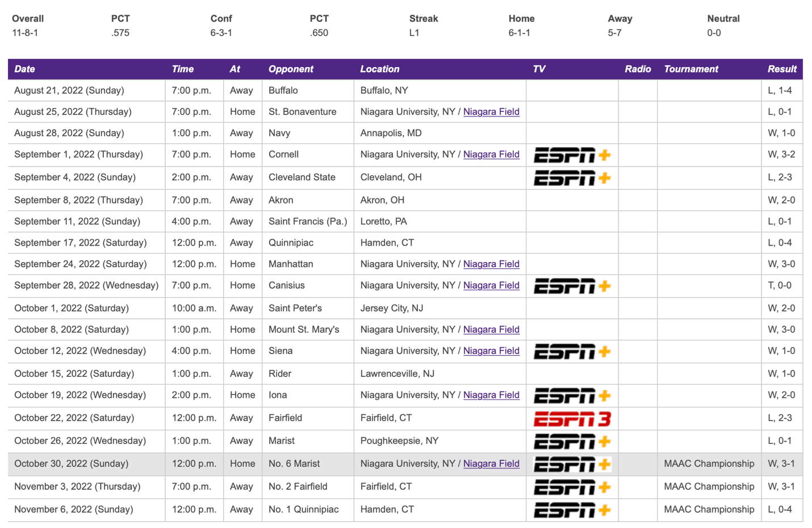Viewport: 812px width, 528px height.
Task: Open Niagara Field link for St. Bonaventure game
Action: pos(491,112)
